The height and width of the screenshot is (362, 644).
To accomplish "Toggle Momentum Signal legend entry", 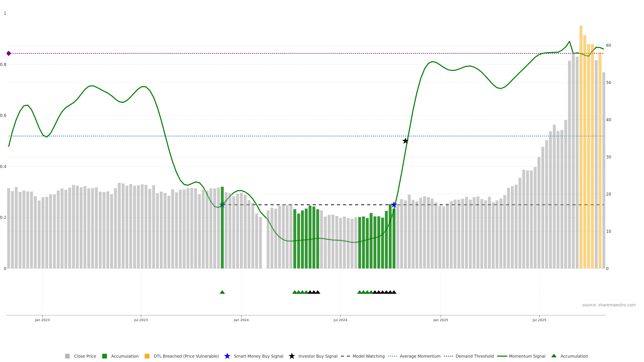I will tap(527, 356).
